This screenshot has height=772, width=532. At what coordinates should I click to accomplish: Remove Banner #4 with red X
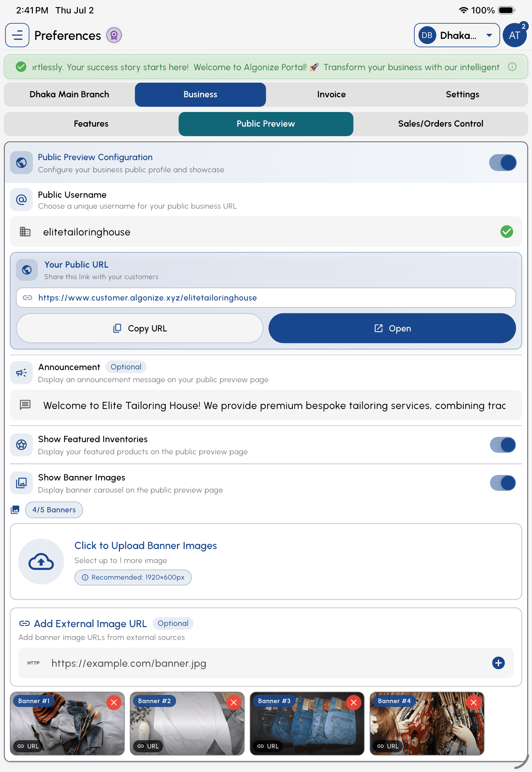click(474, 702)
